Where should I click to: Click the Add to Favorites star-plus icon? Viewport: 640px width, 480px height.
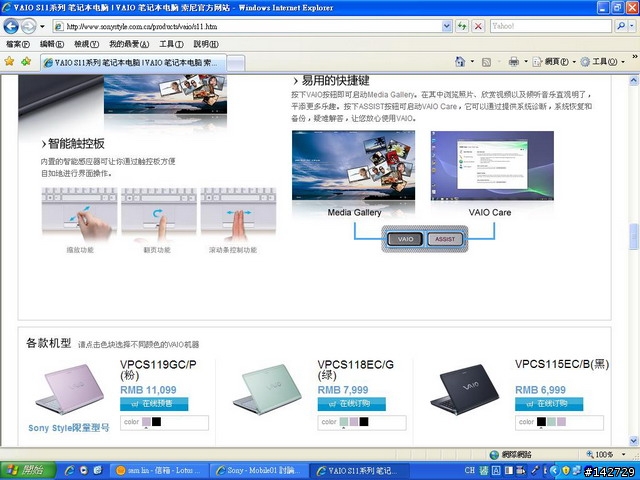[x=26, y=62]
